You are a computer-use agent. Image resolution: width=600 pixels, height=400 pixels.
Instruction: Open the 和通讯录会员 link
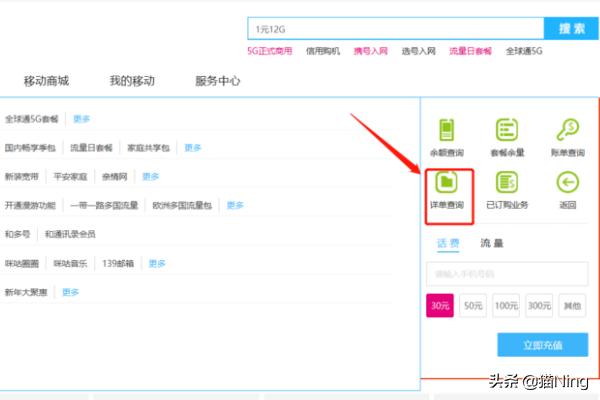pyautogui.click(x=70, y=234)
